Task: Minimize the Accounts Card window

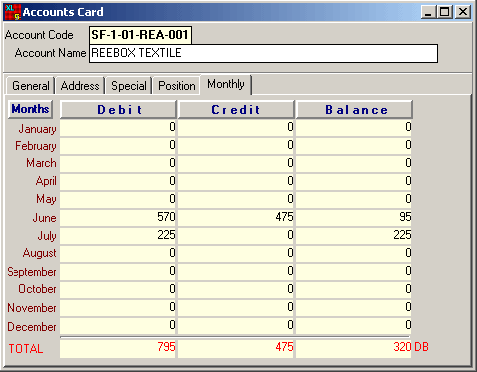Action: (x=428, y=12)
